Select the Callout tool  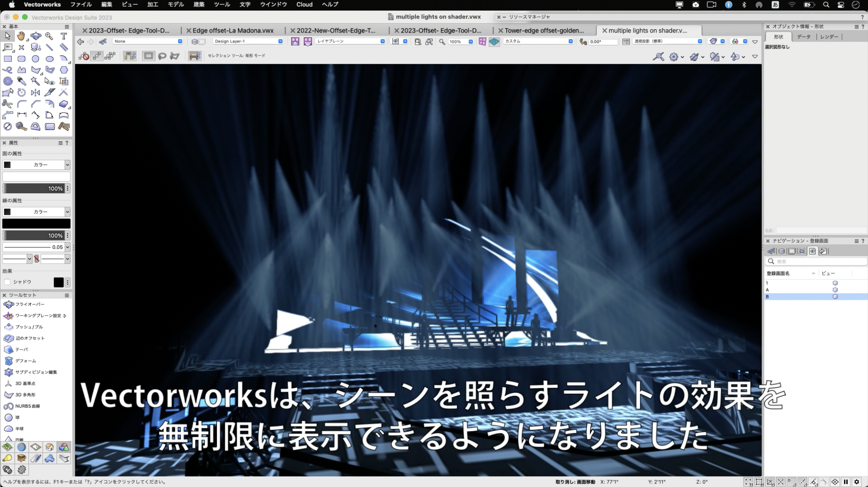8,47
